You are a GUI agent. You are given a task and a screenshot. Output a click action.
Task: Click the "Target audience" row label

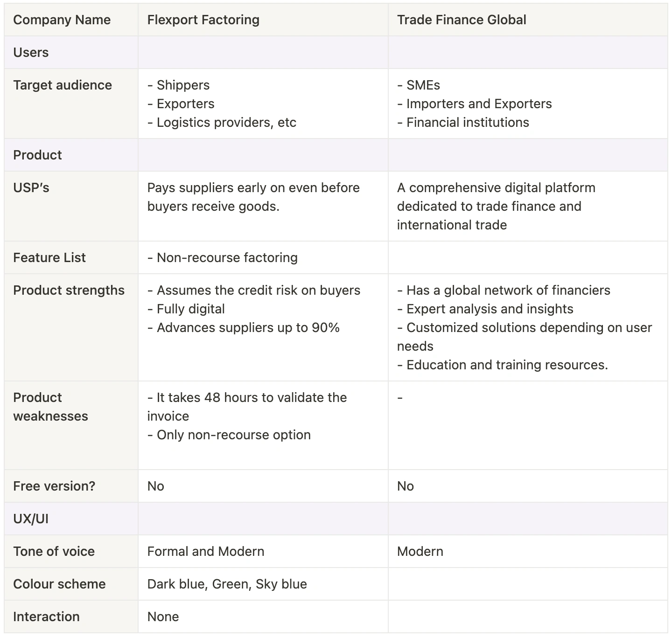click(63, 85)
